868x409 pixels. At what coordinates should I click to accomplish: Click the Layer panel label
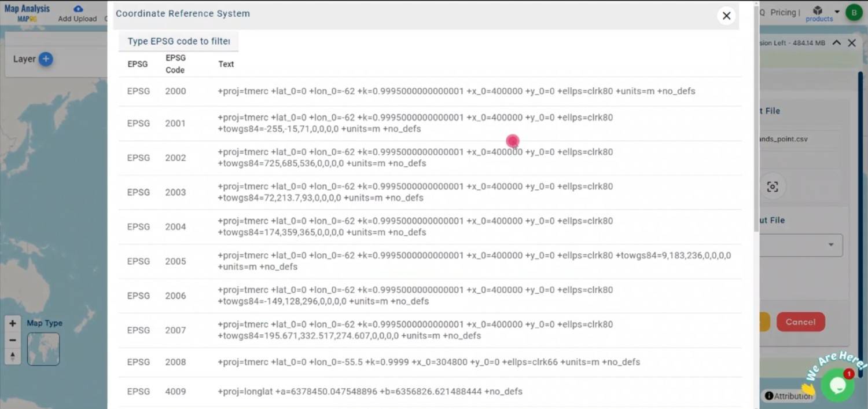pos(24,59)
